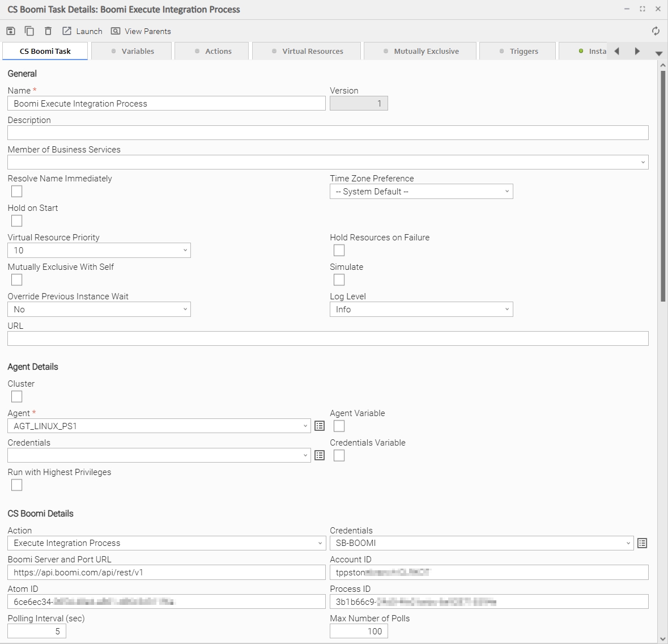The height and width of the screenshot is (644, 668).
Task: Click the Account ID field
Action: [489, 573]
